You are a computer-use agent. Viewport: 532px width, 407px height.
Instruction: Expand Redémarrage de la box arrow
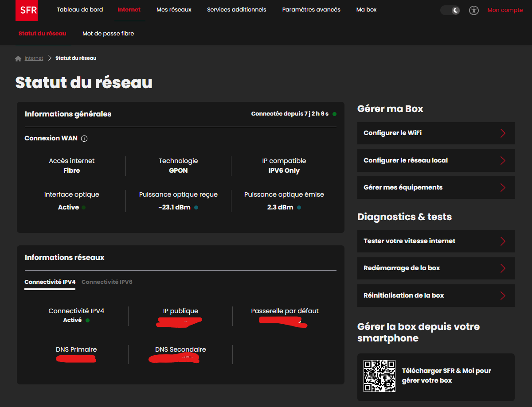[x=503, y=268]
